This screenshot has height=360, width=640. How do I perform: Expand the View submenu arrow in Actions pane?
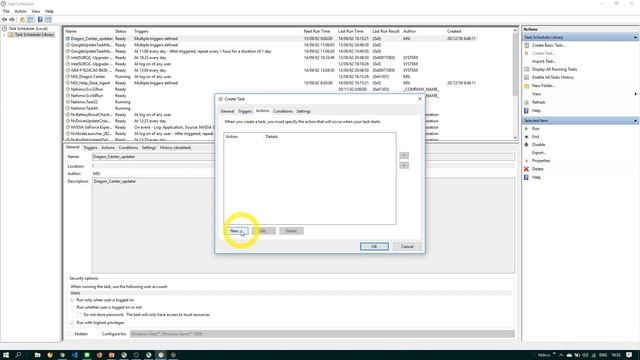(636, 94)
